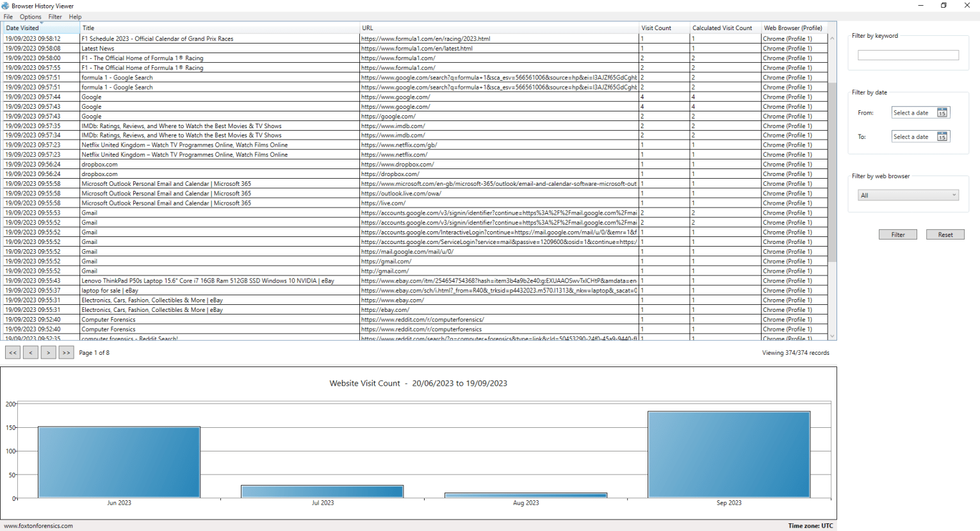Screen dimensions: 980x531
Task: Open the From date calendar picker icon
Action: (942, 113)
